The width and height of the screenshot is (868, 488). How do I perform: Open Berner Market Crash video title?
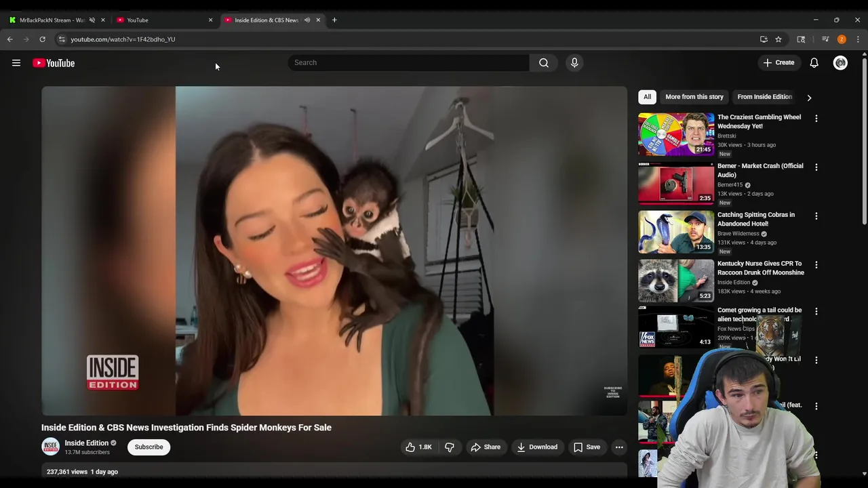click(x=760, y=170)
